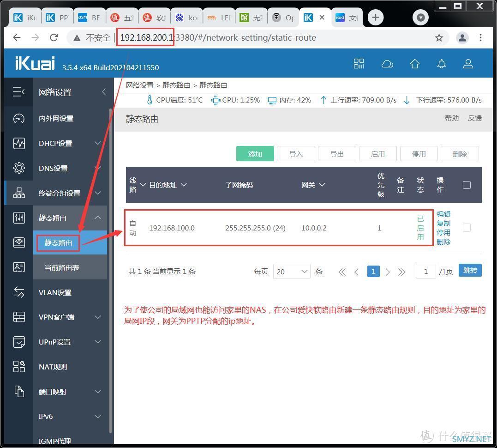Click 复制 link for the route
The width and height of the screenshot is (497, 448).
tap(443, 224)
